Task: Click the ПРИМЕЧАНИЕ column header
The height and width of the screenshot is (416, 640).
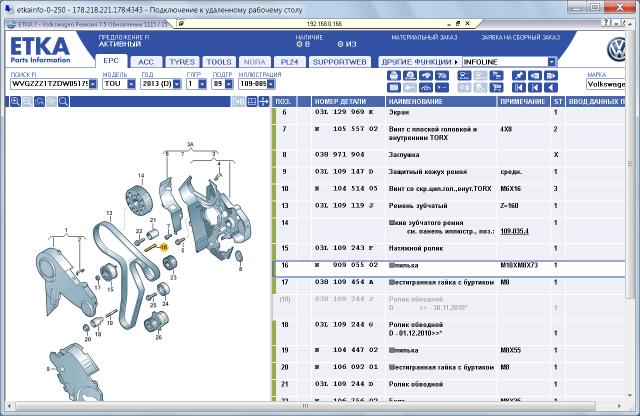Action: 524,102
